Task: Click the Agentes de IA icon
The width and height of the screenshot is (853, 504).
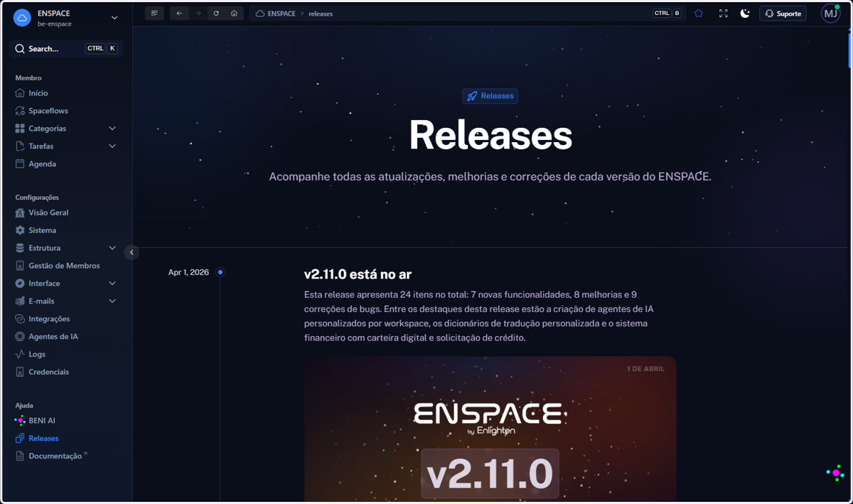Action: click(20, 336)
